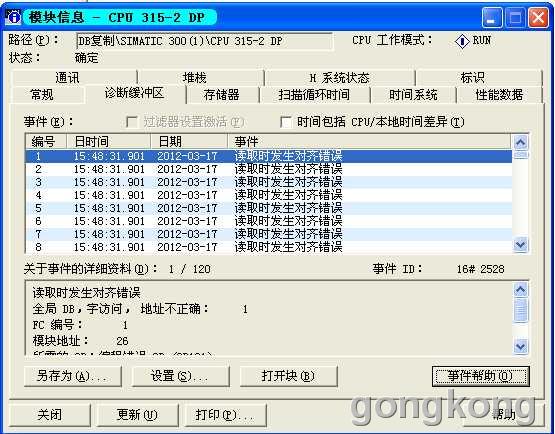Screen dimensions: 555x434
Task: Click the 事件帮助(O) button
Action: [481, 376]
